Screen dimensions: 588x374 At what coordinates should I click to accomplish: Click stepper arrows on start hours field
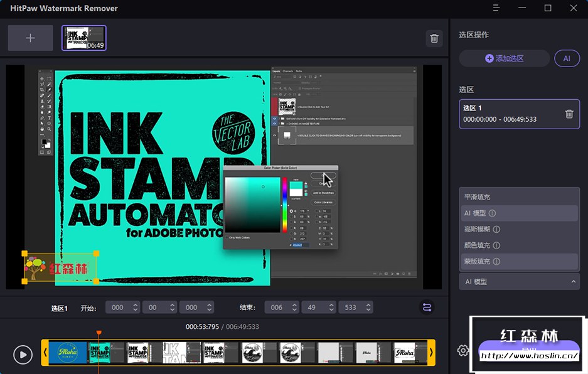click(134, 307)
